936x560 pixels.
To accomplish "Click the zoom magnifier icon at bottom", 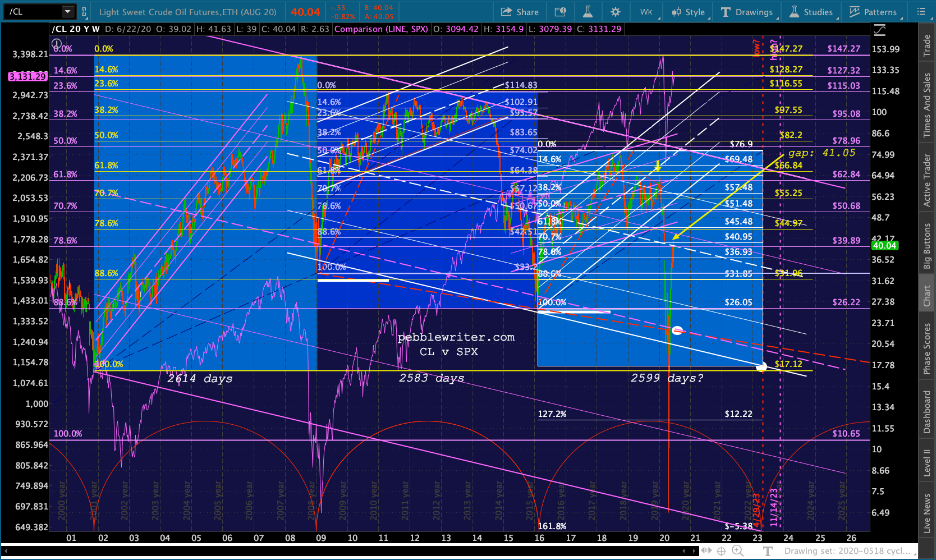I will point(737,551).
